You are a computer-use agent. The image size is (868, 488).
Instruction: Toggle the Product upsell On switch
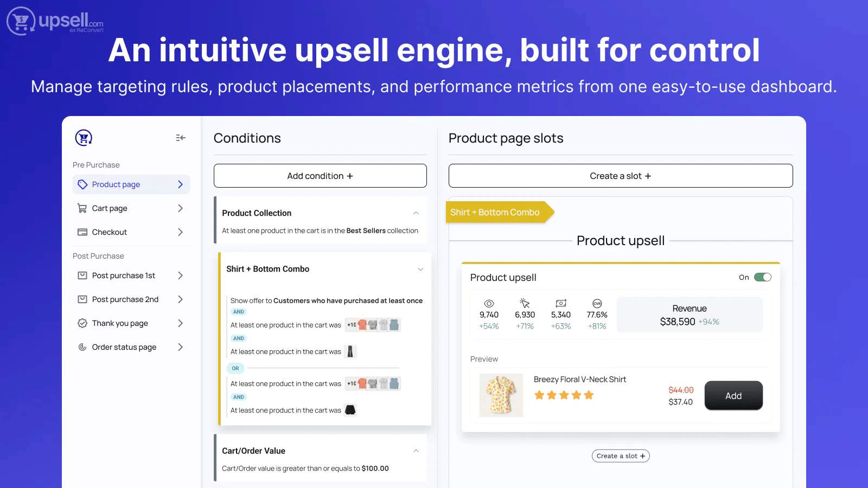coord(763,277)
